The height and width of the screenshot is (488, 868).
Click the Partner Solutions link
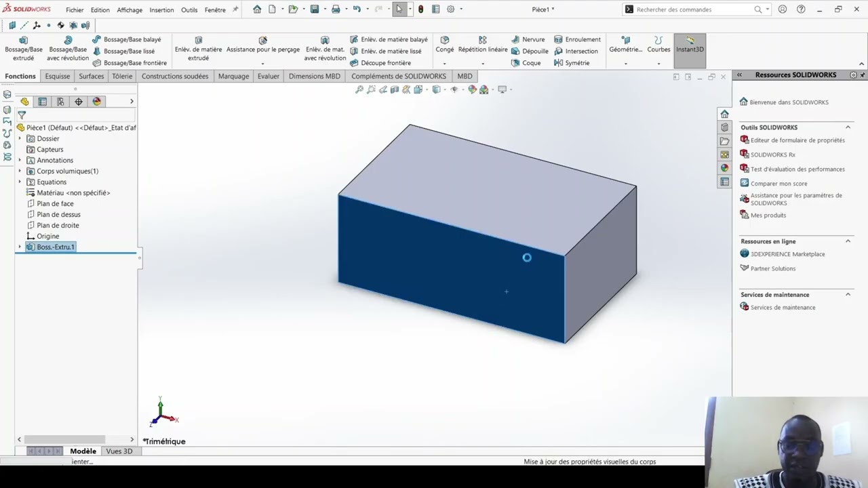pyautogui.click(x=772, y=268)
